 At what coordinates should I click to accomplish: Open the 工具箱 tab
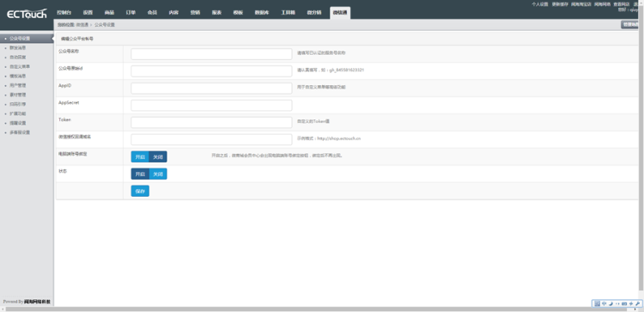pyautogui.click(x=288, y=13)
